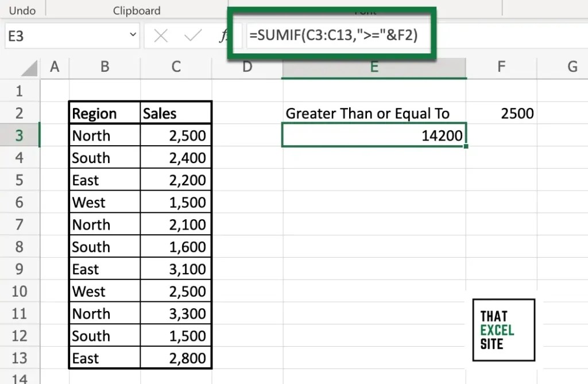The width and height of the screenshot is (588, 384).
Task: Click inside the formula bar showing SUMIF formula
Action: (x=333, y=35)
